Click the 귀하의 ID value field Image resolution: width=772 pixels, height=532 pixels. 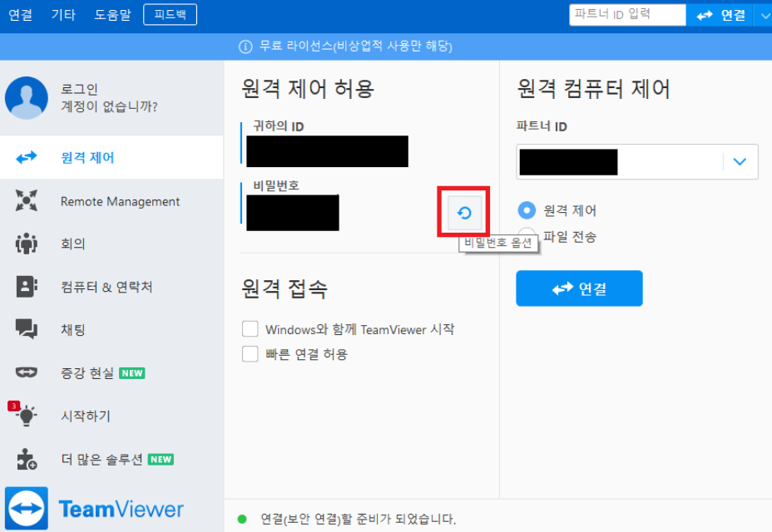tap(327, 151)
